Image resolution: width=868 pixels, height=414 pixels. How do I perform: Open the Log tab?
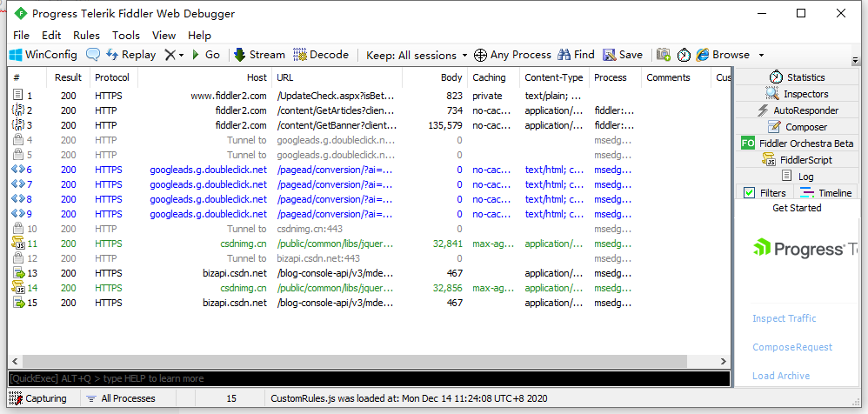[798, 177]
